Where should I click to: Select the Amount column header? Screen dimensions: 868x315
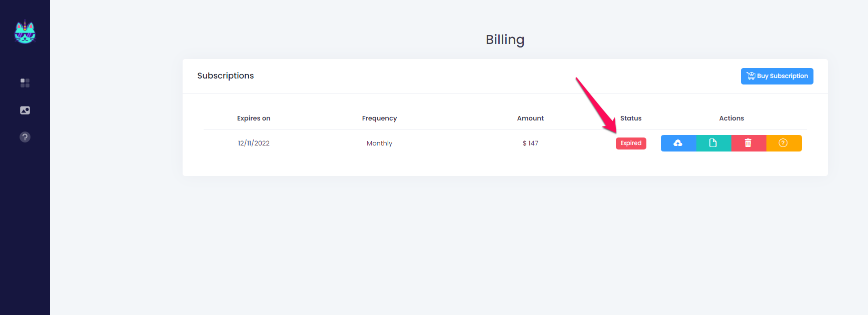click(x=530, y=118)
